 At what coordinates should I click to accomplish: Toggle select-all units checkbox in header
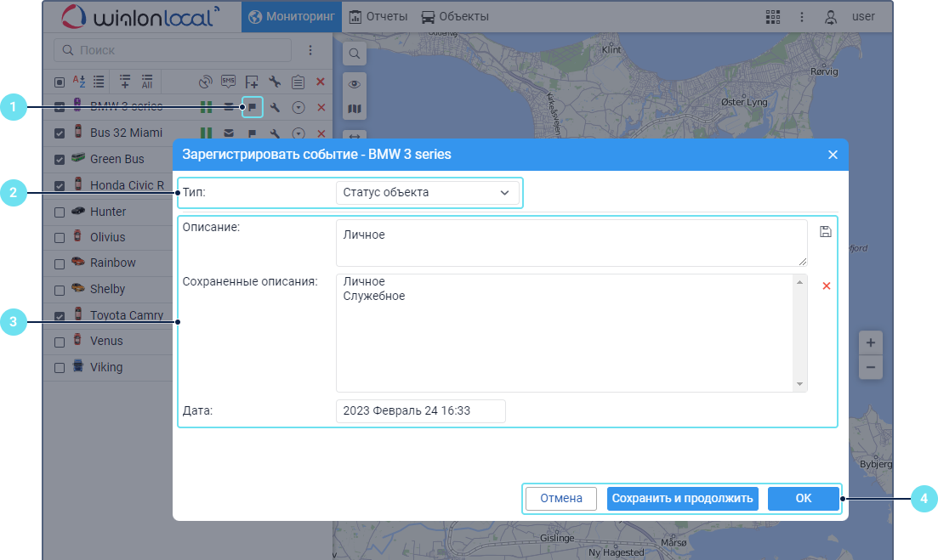coord(60,82)
